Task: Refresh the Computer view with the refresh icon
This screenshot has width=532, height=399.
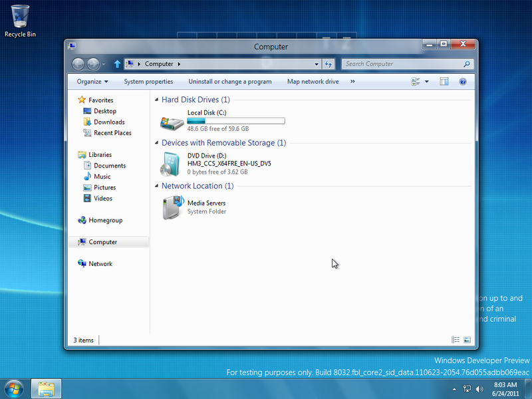Action: coord(328,64)
